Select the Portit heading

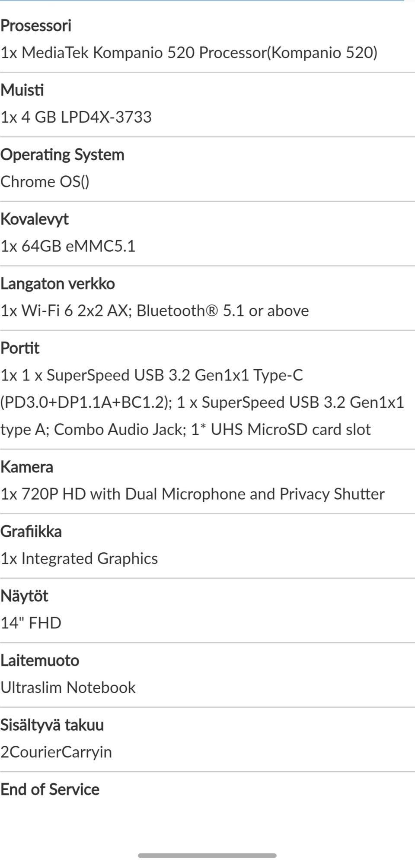click(20, 348)
